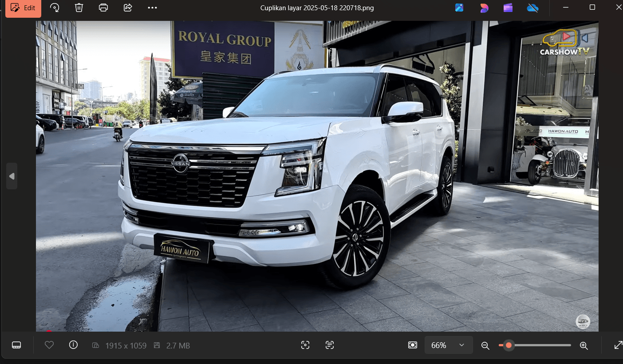623x364 pixels.
Task: Delete this image with the trash icon
Action: point(79,8)
